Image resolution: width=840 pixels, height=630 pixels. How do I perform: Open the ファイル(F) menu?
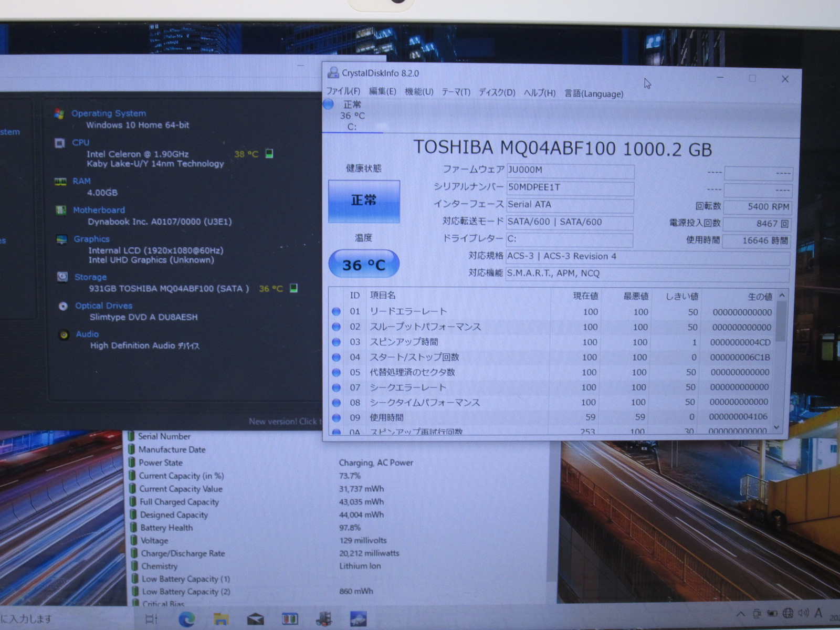pyautogui.click(x=343, y=91)
